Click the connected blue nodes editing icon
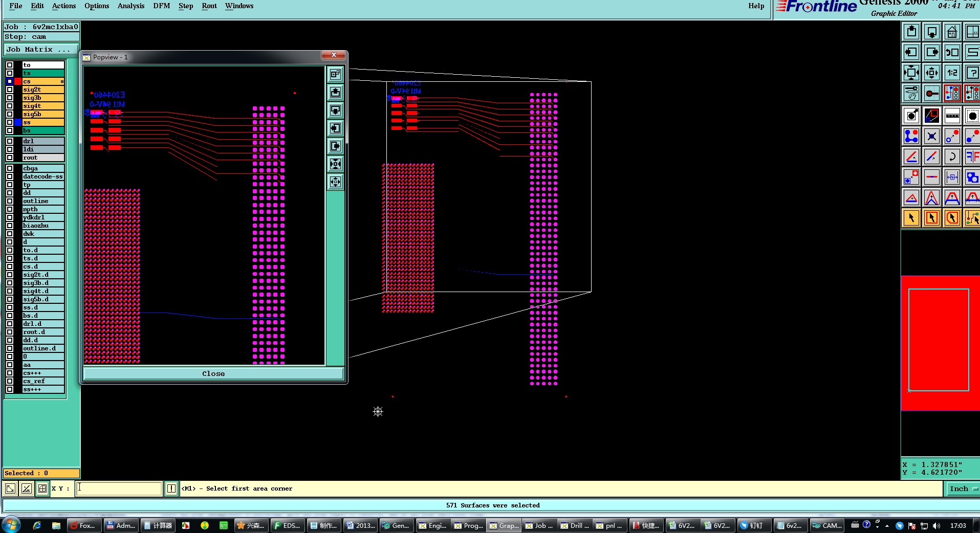Screen dimensions: 980x533 point(911,136)
